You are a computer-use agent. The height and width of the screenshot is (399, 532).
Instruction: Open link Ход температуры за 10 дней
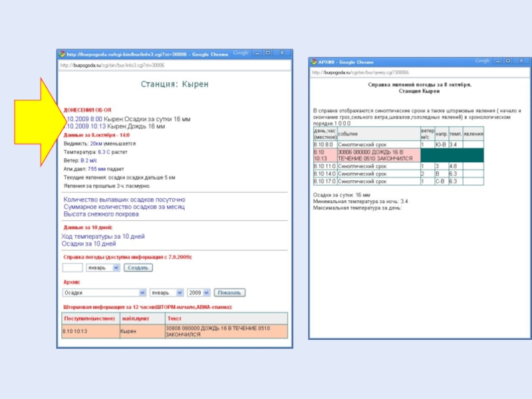[103, 237]
